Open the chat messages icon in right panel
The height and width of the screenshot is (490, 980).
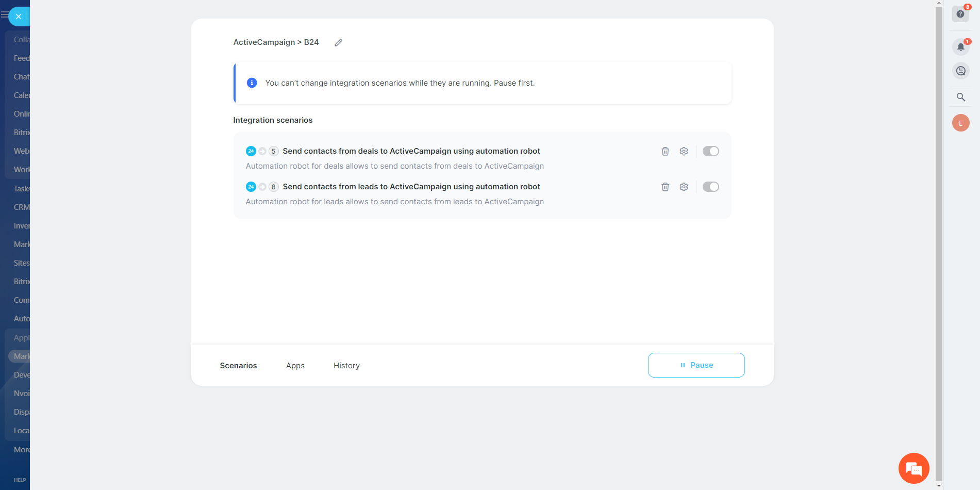[960, 71]
